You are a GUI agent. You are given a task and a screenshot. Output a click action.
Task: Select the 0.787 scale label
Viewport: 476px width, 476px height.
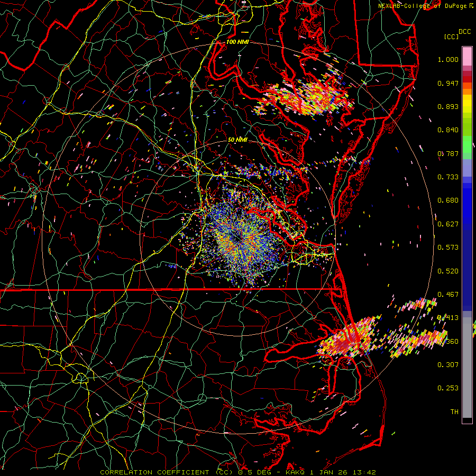coord(448,153)
